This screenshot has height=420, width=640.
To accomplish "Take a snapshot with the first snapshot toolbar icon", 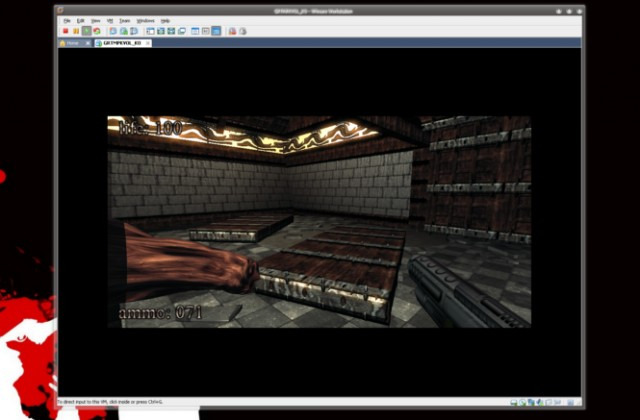I will click(113, 31).
